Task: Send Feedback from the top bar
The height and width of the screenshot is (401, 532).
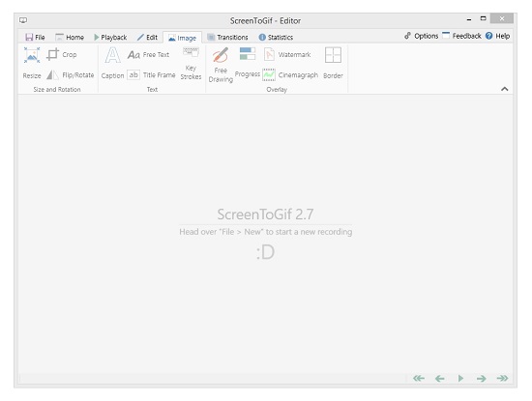Action: click(461, 36)
